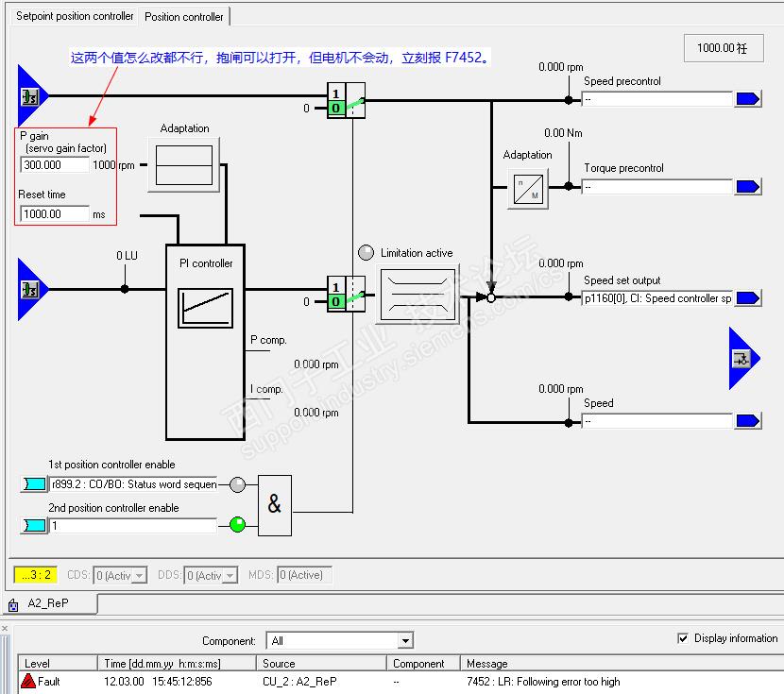
Task: Click the r899.2 Status word sequence field
Action: pyautogui.click(x=133, y=484)
